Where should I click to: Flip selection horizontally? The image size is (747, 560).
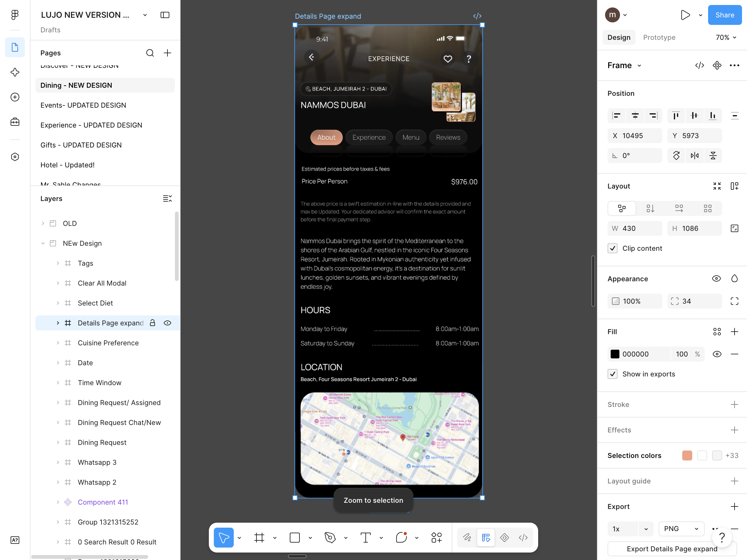point(695,156)
